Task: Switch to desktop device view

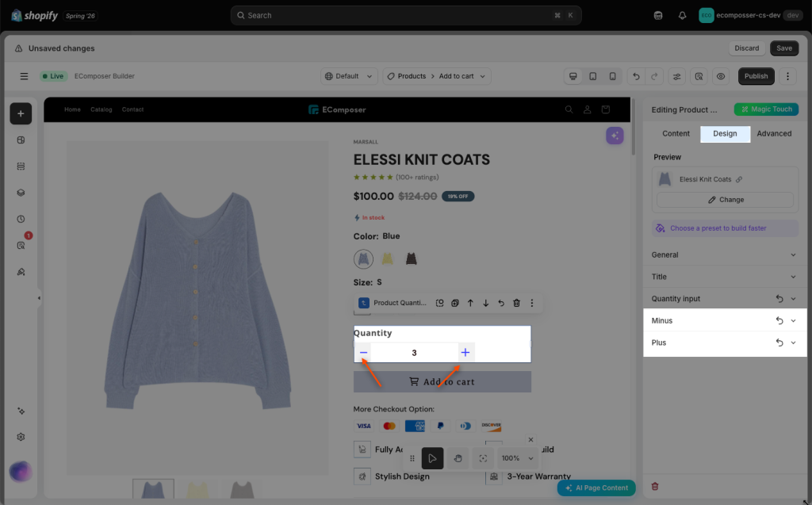Action: 573,76
